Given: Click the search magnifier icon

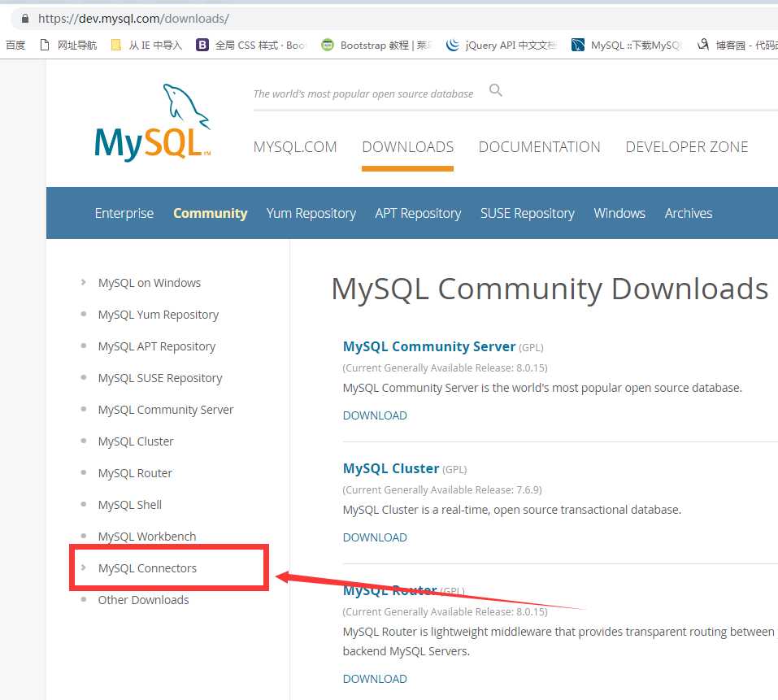Looking at the screenshot, I should [x=496, y=90].
